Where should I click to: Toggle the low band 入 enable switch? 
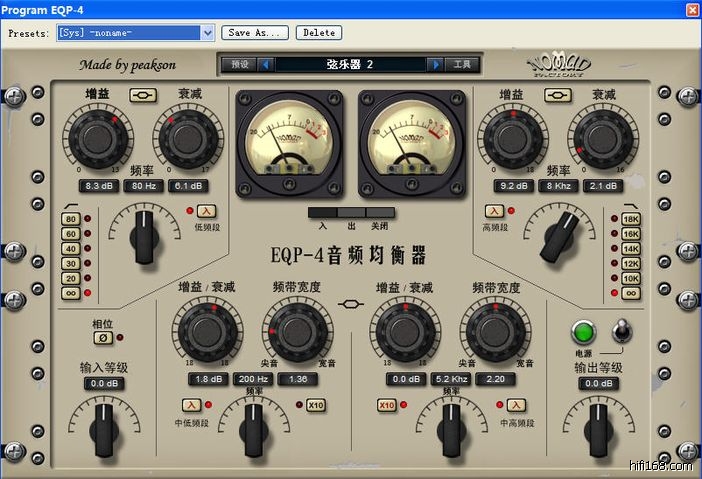point(205,211)
